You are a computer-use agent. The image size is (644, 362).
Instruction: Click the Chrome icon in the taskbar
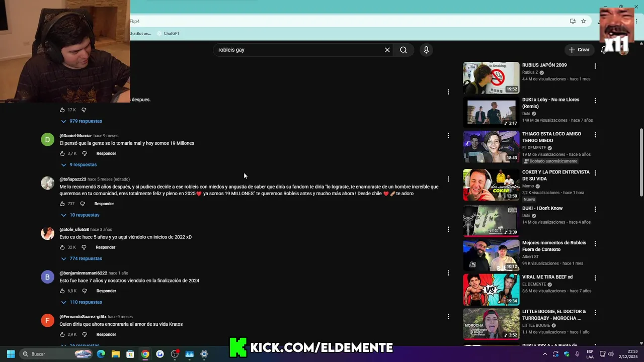pyautogui.click(x=145, y=354)
